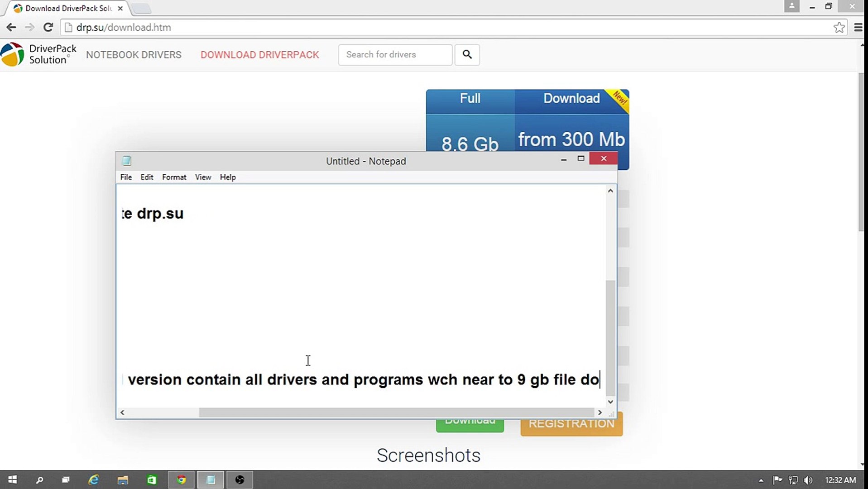The height and width of the screenshot is (489, 868).
Task: Click the Full column header
Action: 470,98
